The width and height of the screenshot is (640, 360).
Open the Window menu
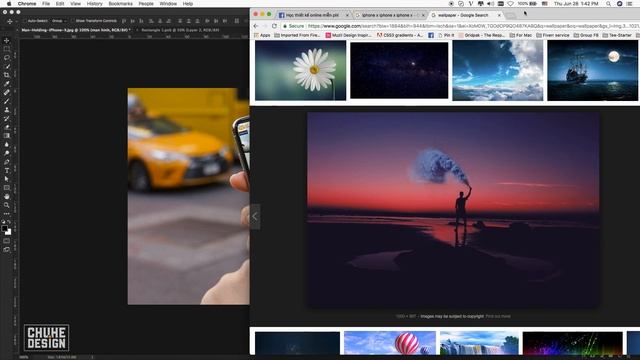[168, 4]
